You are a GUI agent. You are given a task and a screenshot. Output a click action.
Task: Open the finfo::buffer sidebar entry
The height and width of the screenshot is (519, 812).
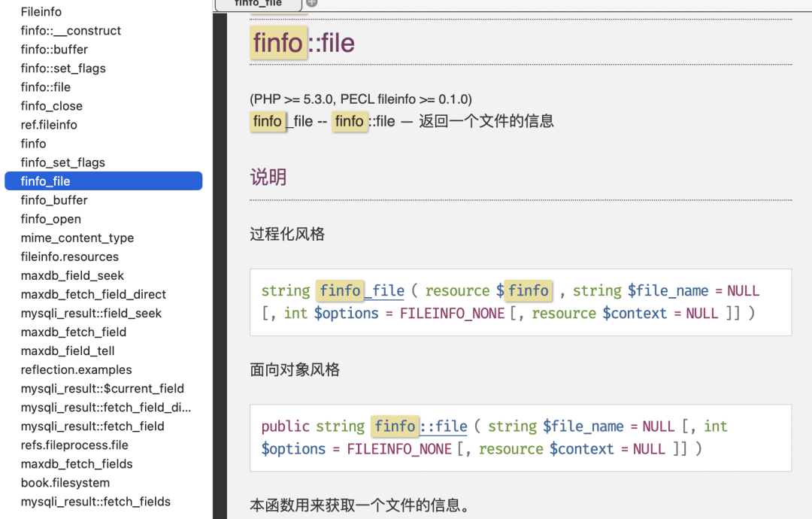(x=54, y=49)
